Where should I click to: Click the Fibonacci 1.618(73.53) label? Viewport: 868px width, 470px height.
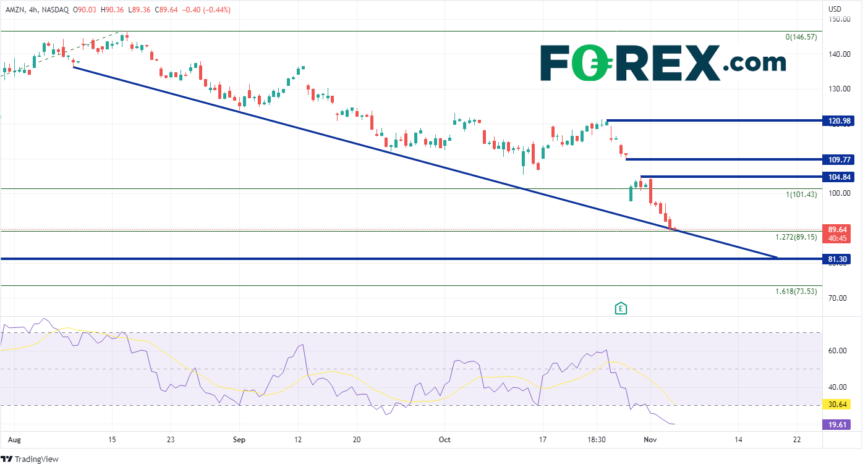click(796, 291)
